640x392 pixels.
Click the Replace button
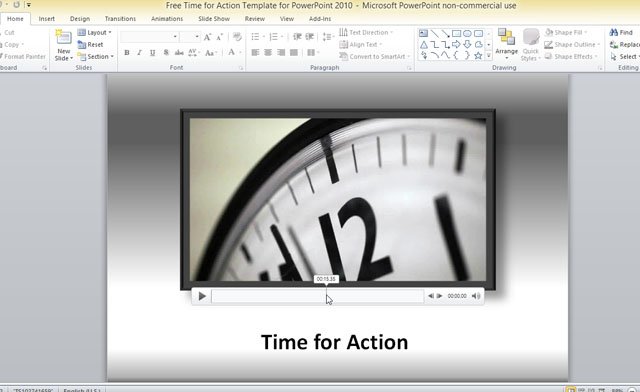point(624,45)
